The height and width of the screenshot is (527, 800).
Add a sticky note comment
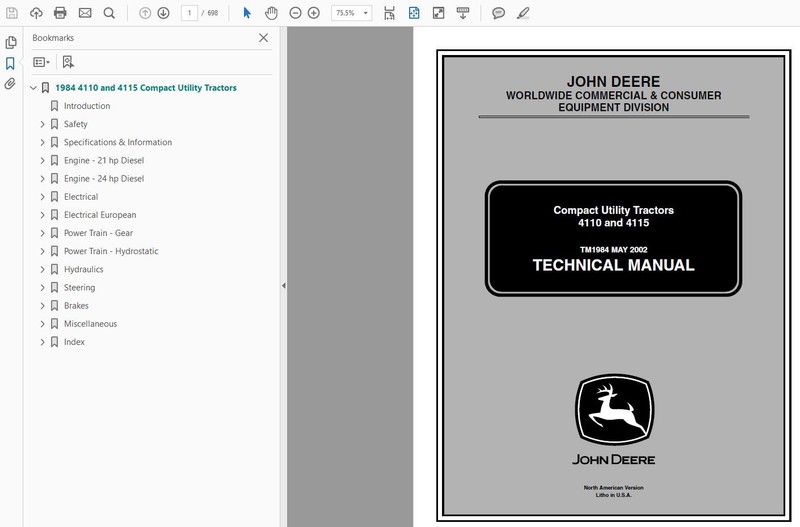(x=498, y=13)
